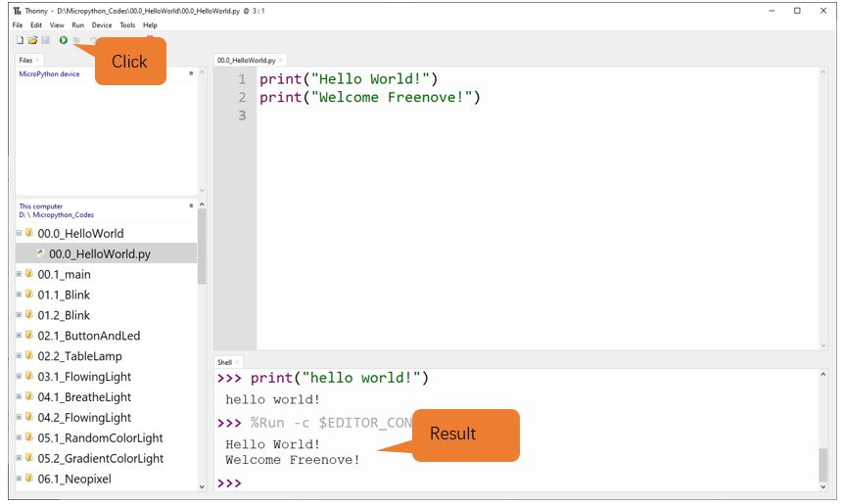Click the Thonny app icon in title bar
This screenshot has width=845, height=504.
pyautogui.click(x=18, y=11)
